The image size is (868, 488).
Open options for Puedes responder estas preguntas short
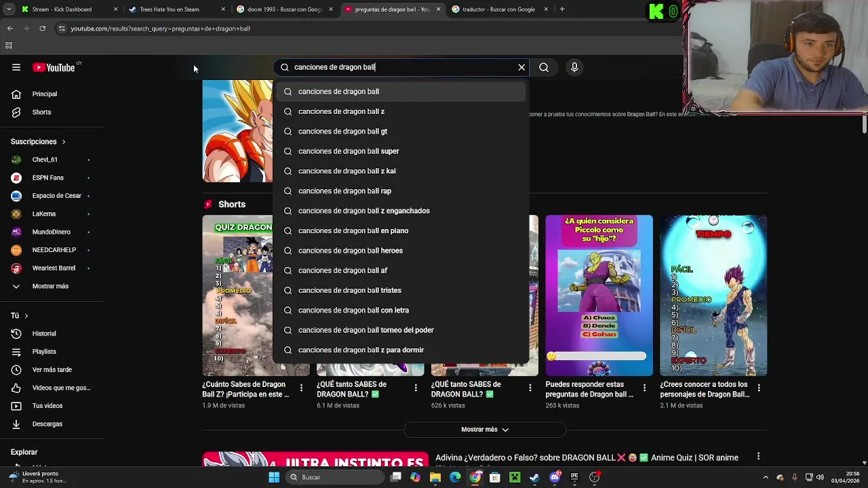click(x=644, y=388)
